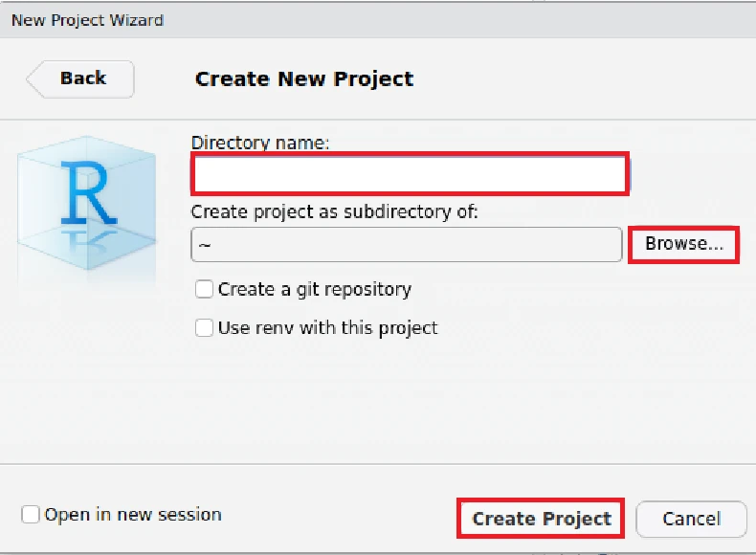The image size is (756, 555).
Task: Confirm with the Create Project button
Action: (x=541, y=519)
